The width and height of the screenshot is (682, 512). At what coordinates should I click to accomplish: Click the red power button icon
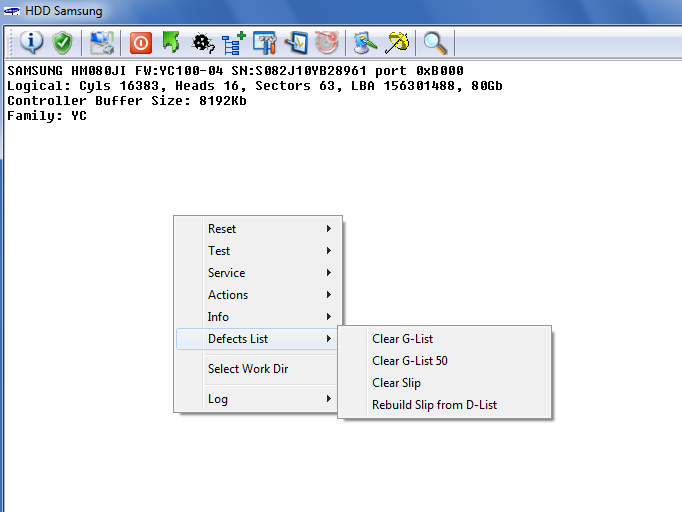click(140, 43)
